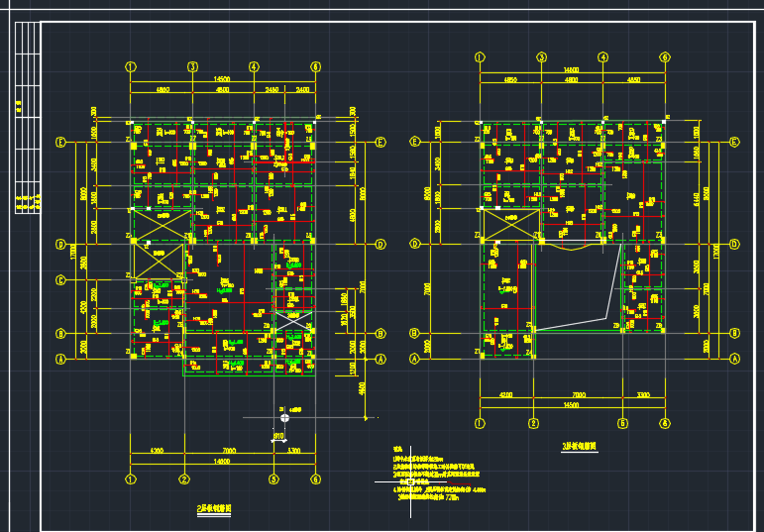Image resolution: width=764 pixels, height=532 pixels.
Task: Pick axis bubble 6 below the right 3F plan
Action: point(665,423)
